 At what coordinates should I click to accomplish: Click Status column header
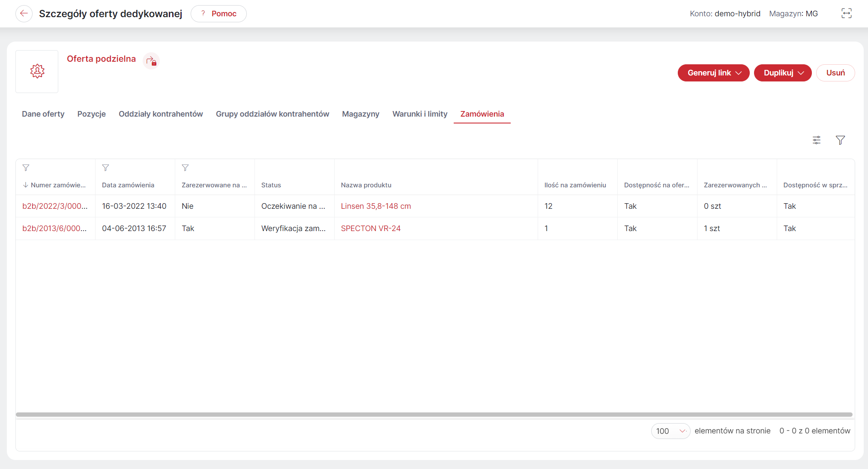coord(271,185)
